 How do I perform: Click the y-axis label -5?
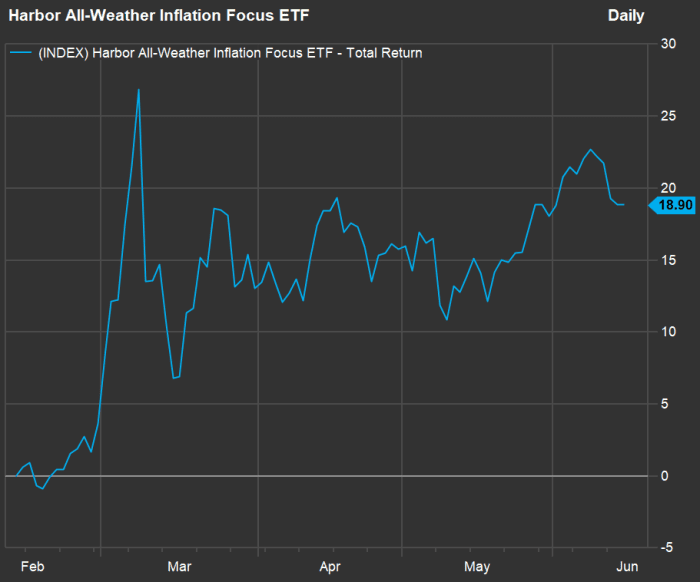tap(666, 547)
